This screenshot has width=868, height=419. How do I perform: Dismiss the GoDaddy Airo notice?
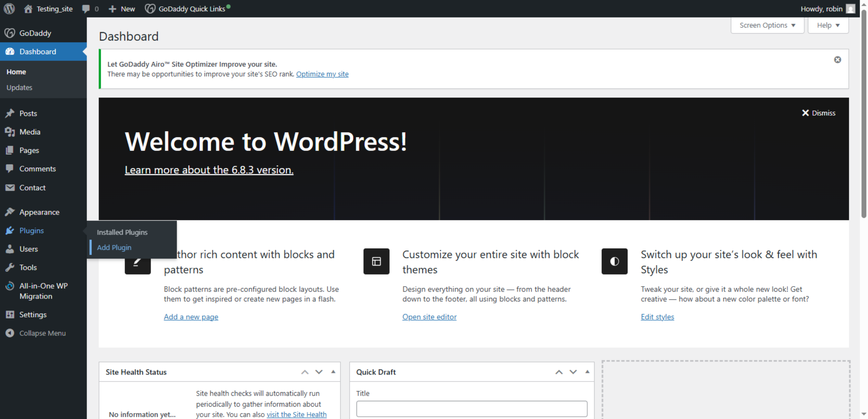tap(838, 60)
